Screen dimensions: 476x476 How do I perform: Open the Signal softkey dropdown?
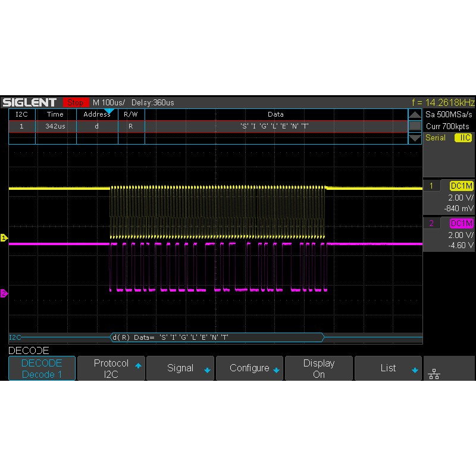coord(180,368)
